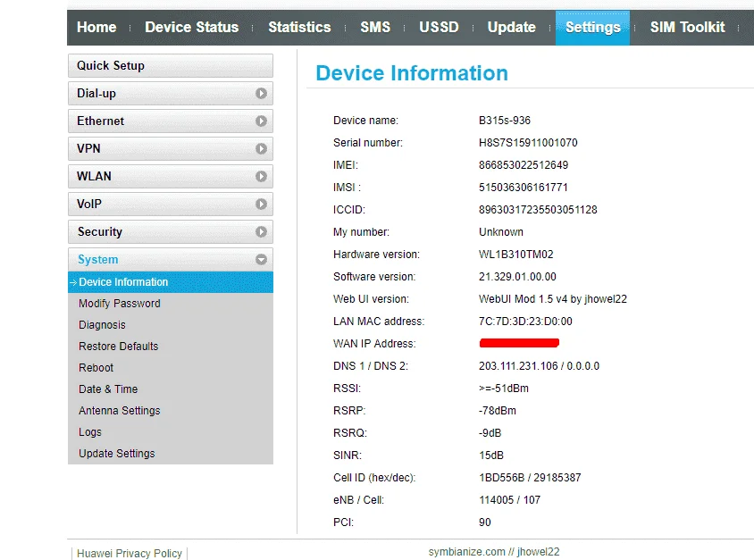Click the VPN menu label
This screenshot has height=560, width=754.
[88, 148]
